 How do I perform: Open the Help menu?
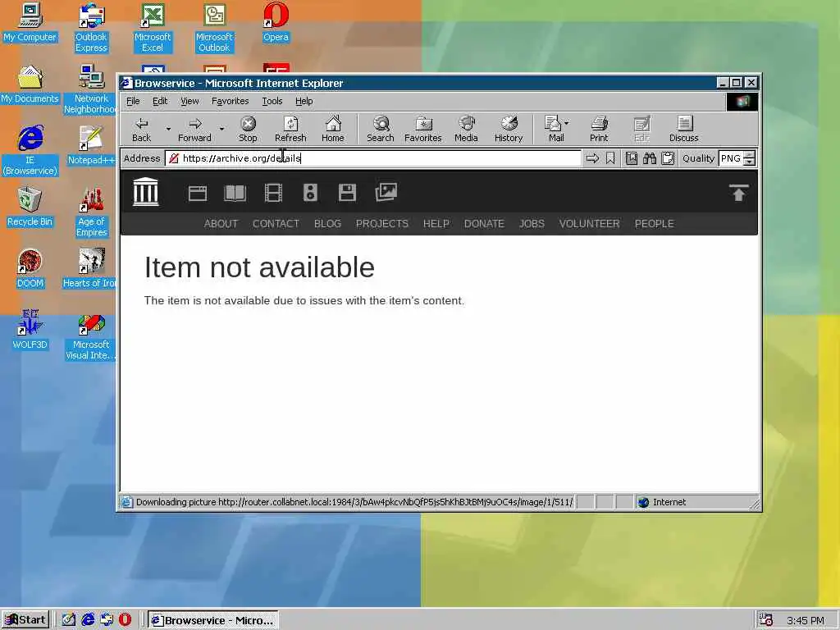click(x=304, y=101)
